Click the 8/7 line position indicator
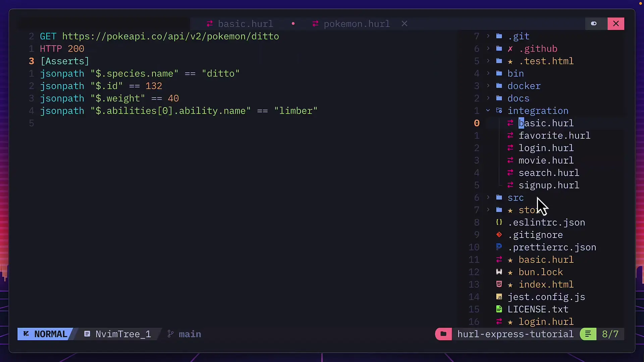 (610, 334)
